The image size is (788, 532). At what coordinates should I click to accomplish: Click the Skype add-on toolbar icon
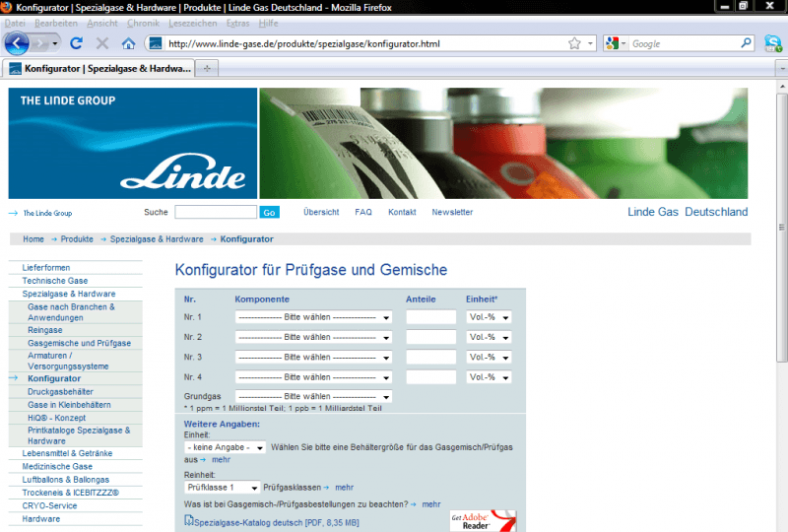(x=773, y=43)
